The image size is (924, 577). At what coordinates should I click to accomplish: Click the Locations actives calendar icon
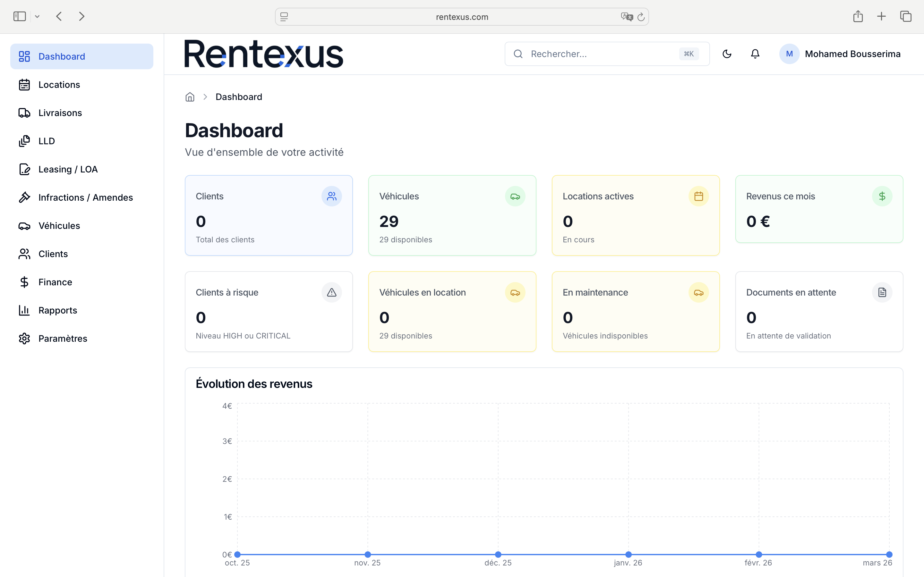pyautogui.click(x=698, y=196)
